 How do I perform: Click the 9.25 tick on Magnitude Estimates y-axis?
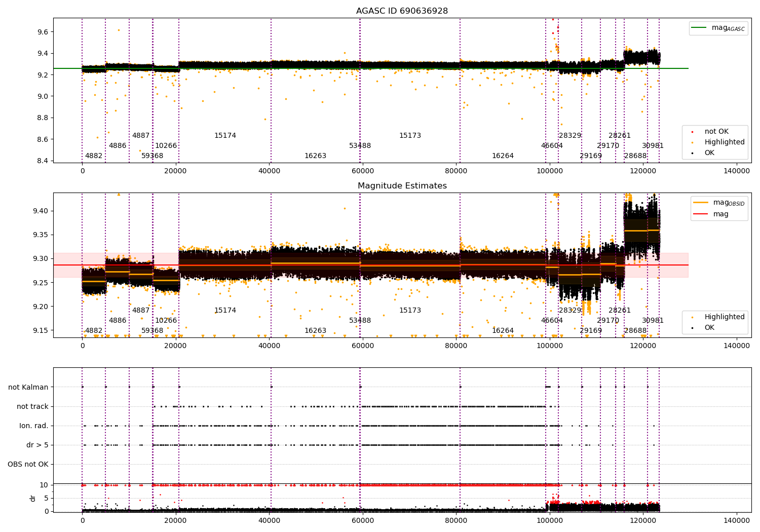coord(40,282)
